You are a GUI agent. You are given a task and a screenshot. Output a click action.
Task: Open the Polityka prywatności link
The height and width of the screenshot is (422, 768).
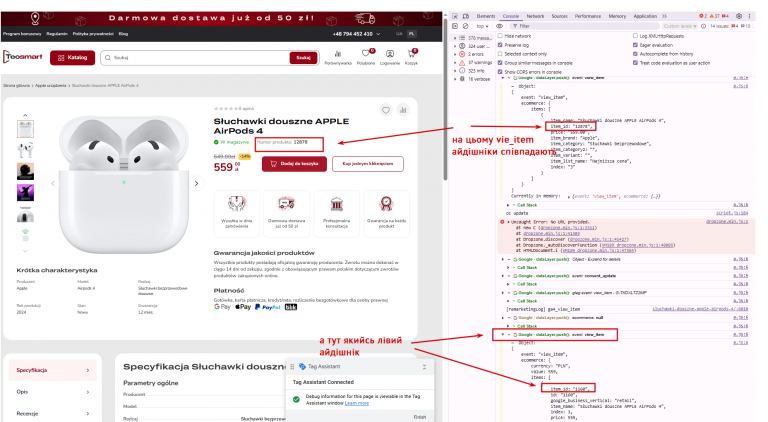point(93,34)
